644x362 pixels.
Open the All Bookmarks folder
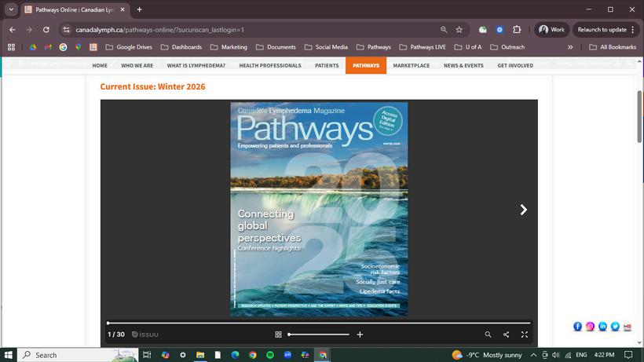coord(613,47)
